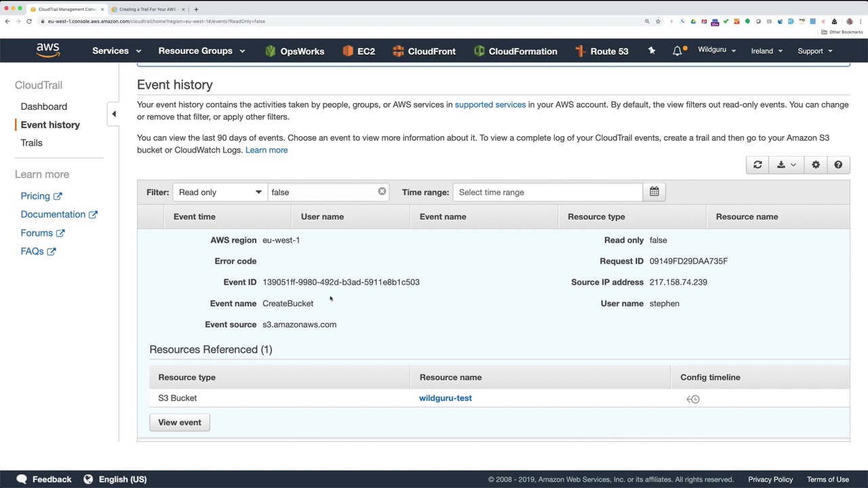Open the wildguru-test resource link
The image size is (868, 488).
pyautogui.click(x=446, y=398)
